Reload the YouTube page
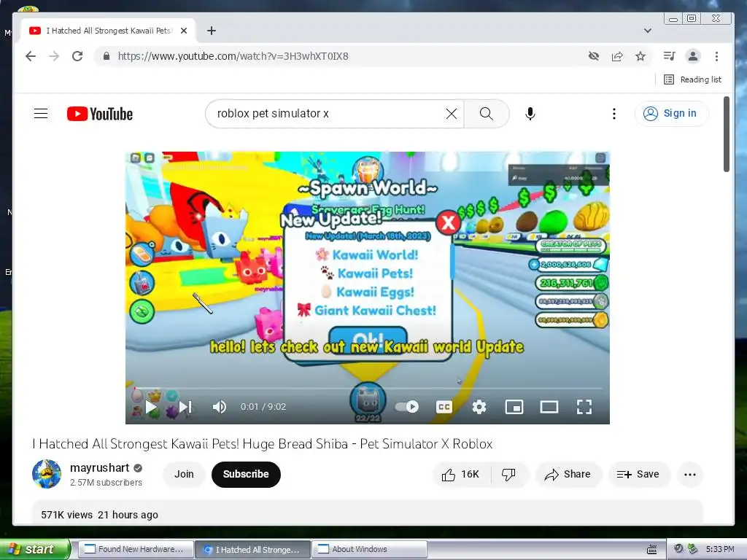Image resolution: width=747 pixels, height=560 pixels. click(x=77, y=56)
